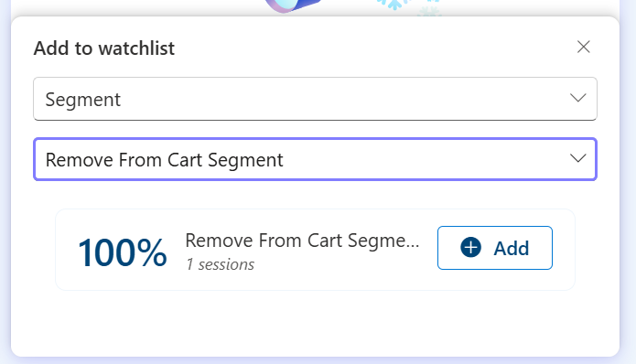Open the Remove From Cart Segment combo box
The image size is (636, 364).
315,159
